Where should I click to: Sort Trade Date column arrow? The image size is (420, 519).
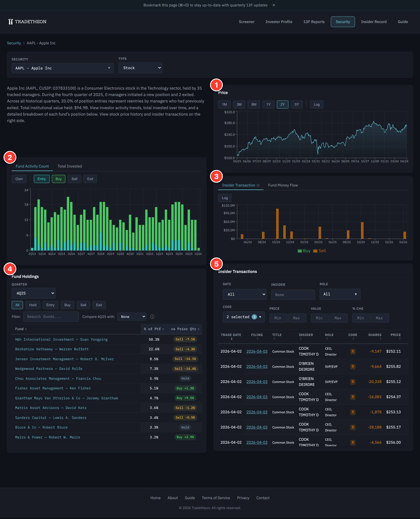pos(232,339)
